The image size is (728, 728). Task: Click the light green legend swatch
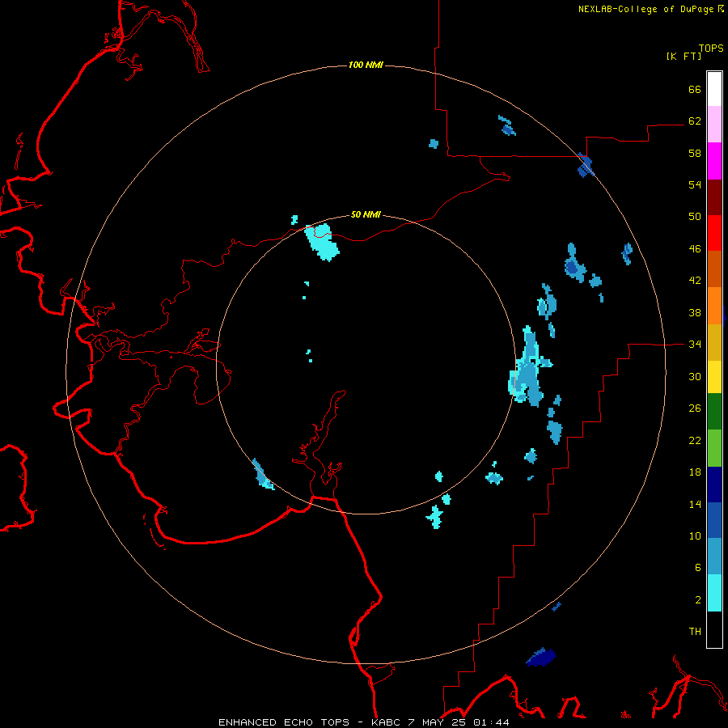(x=714, y=448)
